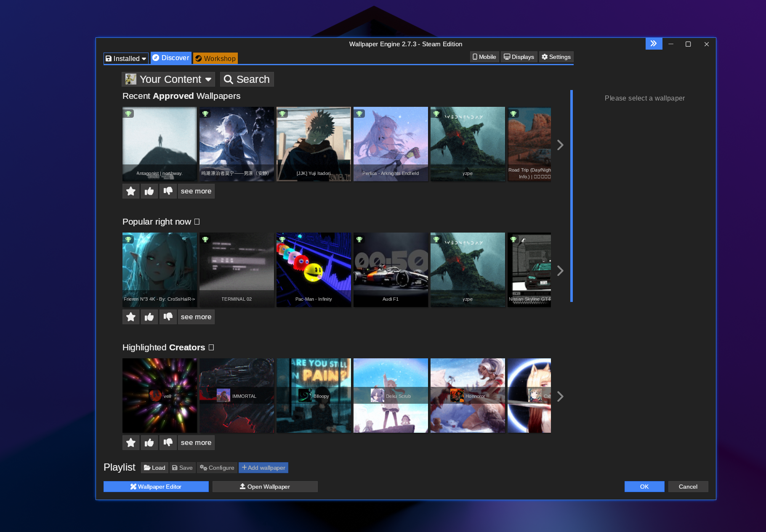766x532 pixels.
Task: Select the Frieren N°3 4K wallpaper
Action: click(160, 270)
